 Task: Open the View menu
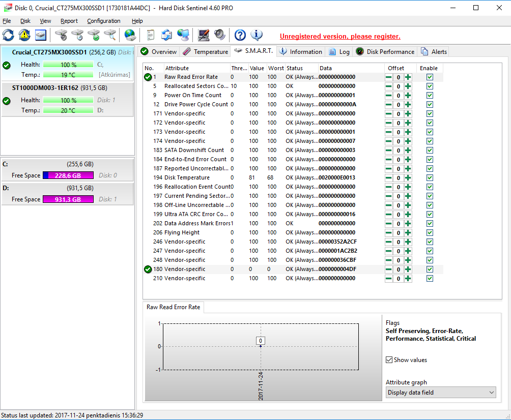point(45,21)
